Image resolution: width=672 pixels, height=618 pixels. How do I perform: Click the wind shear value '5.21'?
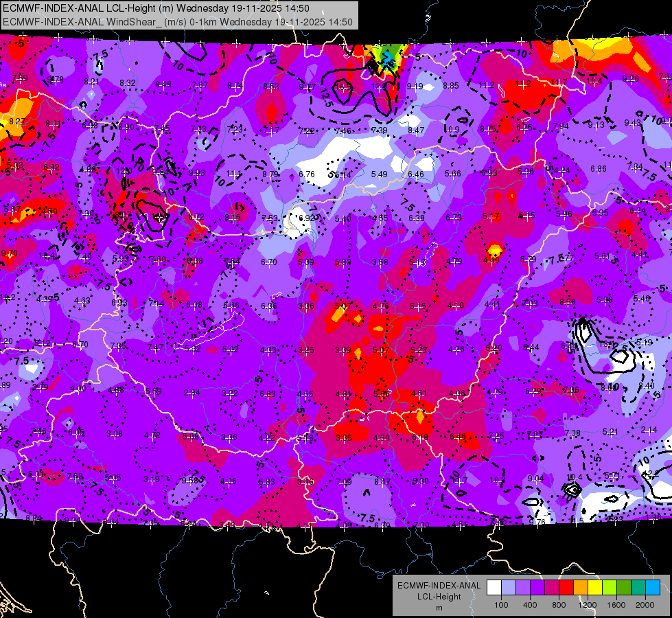(610, 432)
